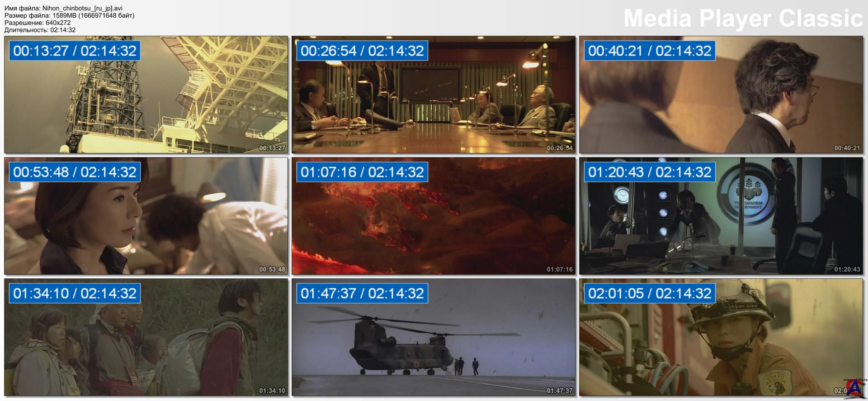868x401 pixels.
Task: Click the blue 02:01:05 / 02:14:32 timestamp label
Action: [650, 293]
